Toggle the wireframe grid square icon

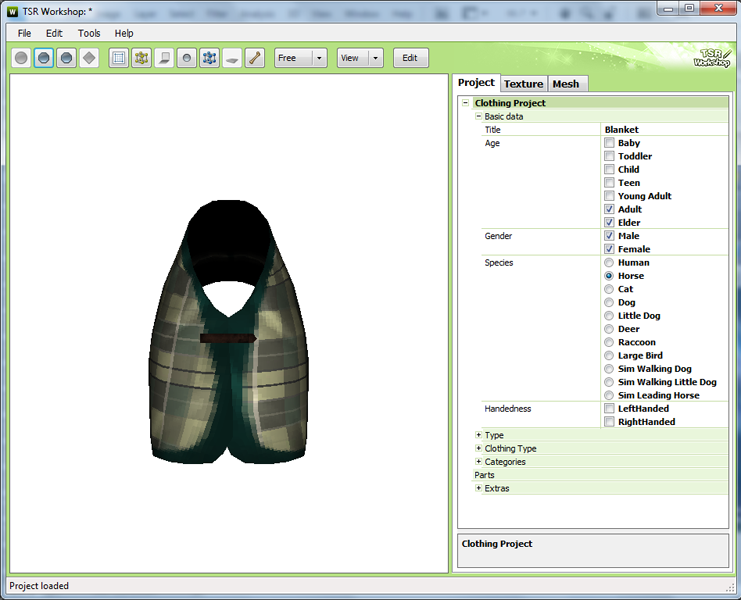pos(119,58)
